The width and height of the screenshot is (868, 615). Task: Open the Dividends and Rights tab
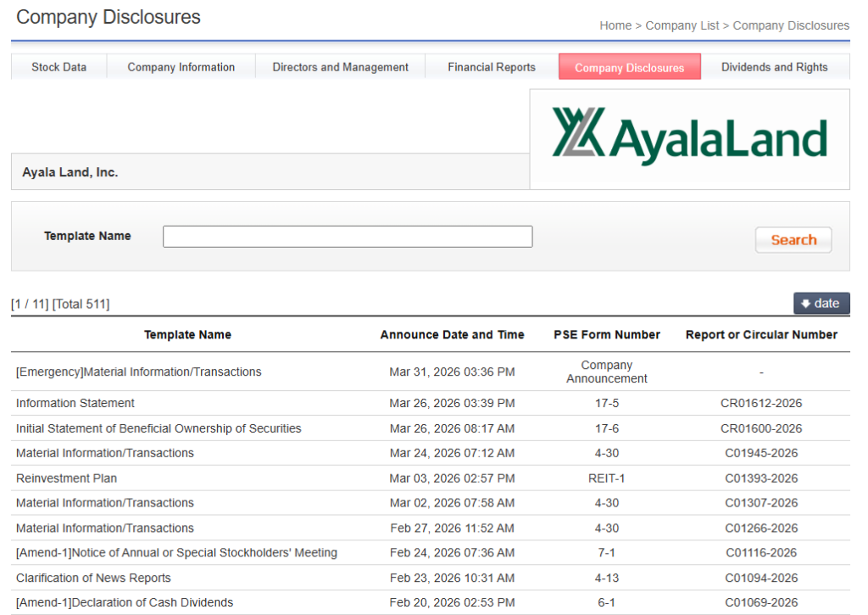point(774,67)
